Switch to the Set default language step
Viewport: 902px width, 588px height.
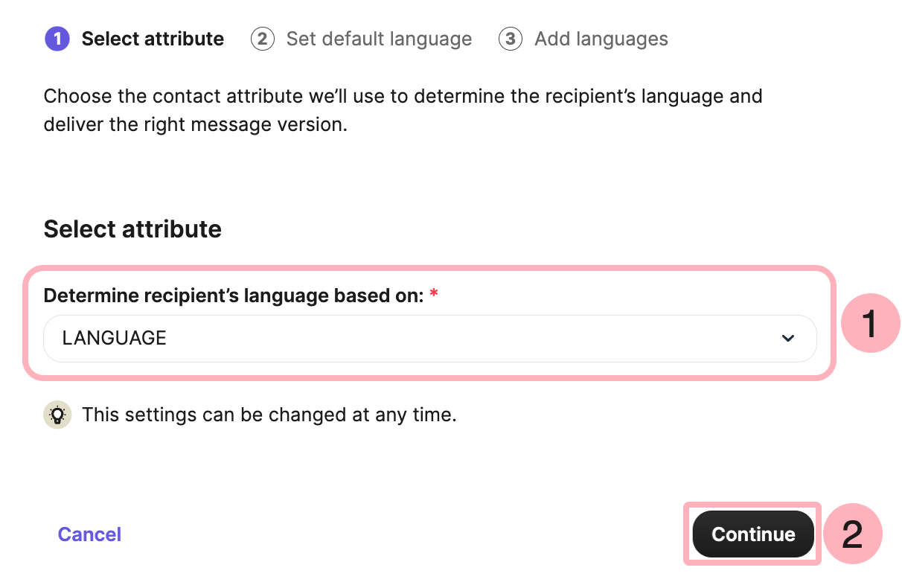378,39
